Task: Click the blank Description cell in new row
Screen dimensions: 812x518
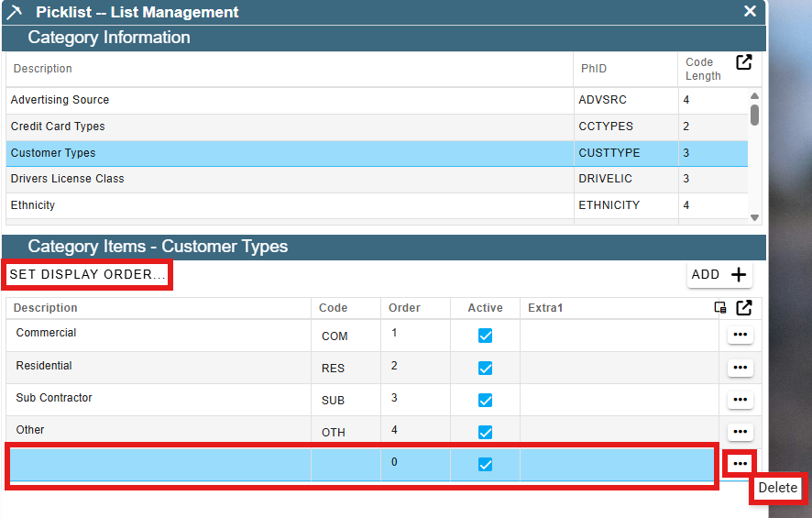Action: (x=160, y=465)
